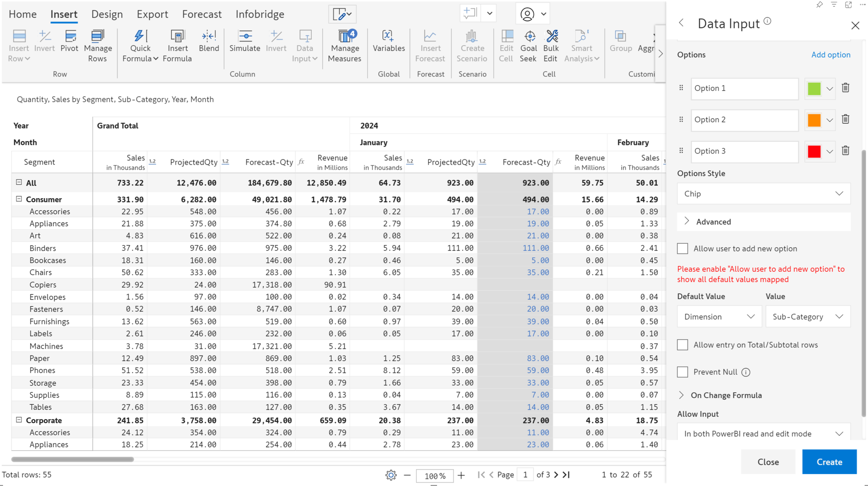Check Allow entry on Total/Subtotal rows
Screen dimensions: 868x486
tap(682, 345)
